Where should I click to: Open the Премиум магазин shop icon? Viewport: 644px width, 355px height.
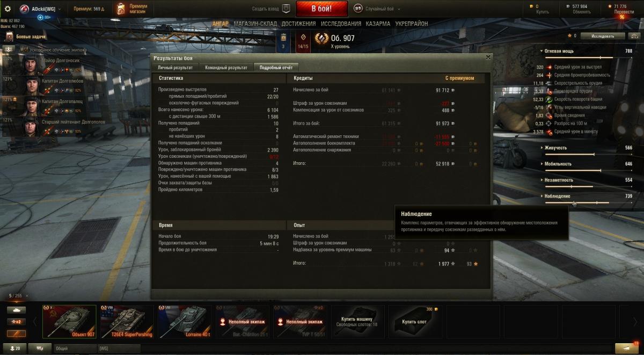(x=121, y=9)
